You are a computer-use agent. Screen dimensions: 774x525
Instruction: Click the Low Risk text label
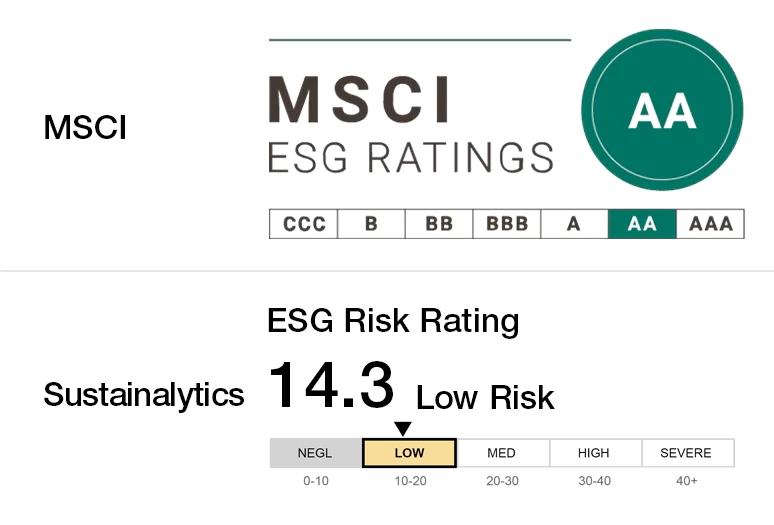(x=485, y=397)
